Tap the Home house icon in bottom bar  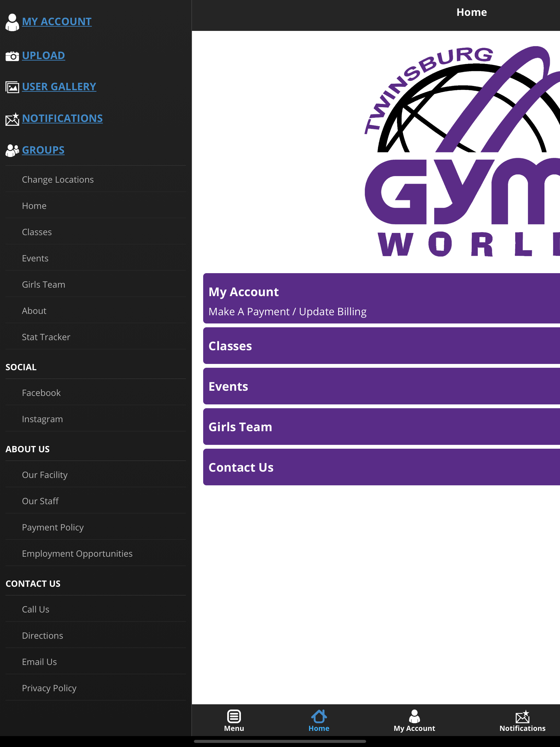pyautogui.click(x=319, y=716)
